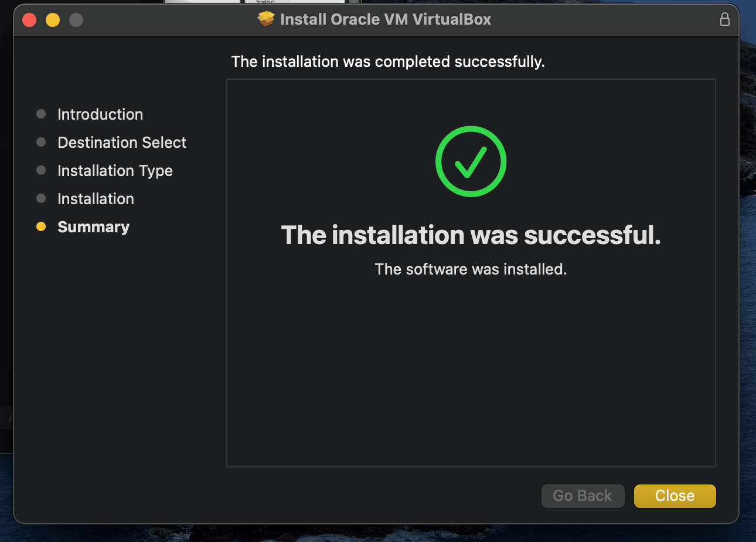Select the Installation Type step
This screenshot has height=542, width=756.
(115, 170)
